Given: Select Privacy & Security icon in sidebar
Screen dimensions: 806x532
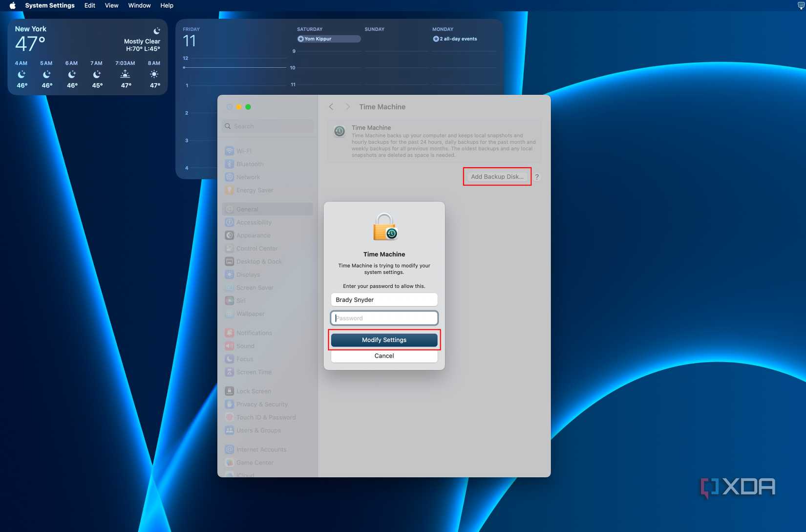Looking at the screenshot, I should pyautogui.click(x=229, y=404).
